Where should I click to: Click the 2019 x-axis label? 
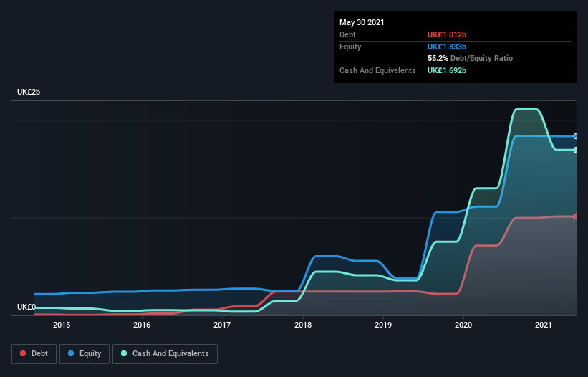coord(383,325)
